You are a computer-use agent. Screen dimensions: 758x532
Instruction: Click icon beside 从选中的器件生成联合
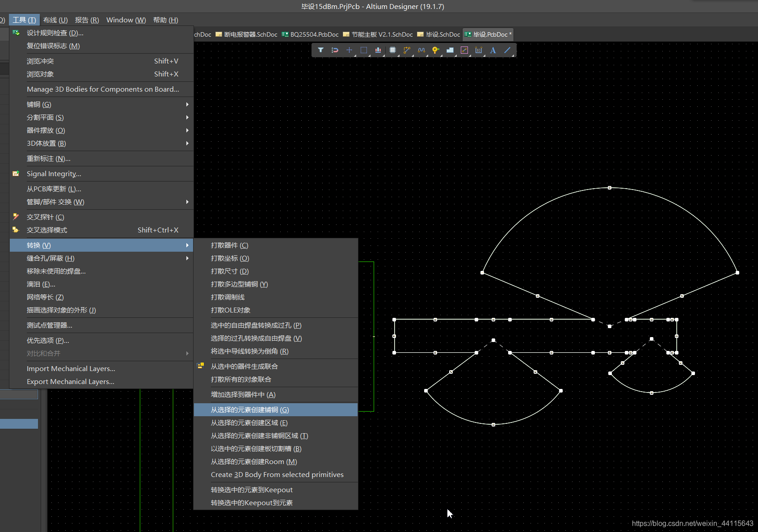pyautogui.click(x=201, y=366)
